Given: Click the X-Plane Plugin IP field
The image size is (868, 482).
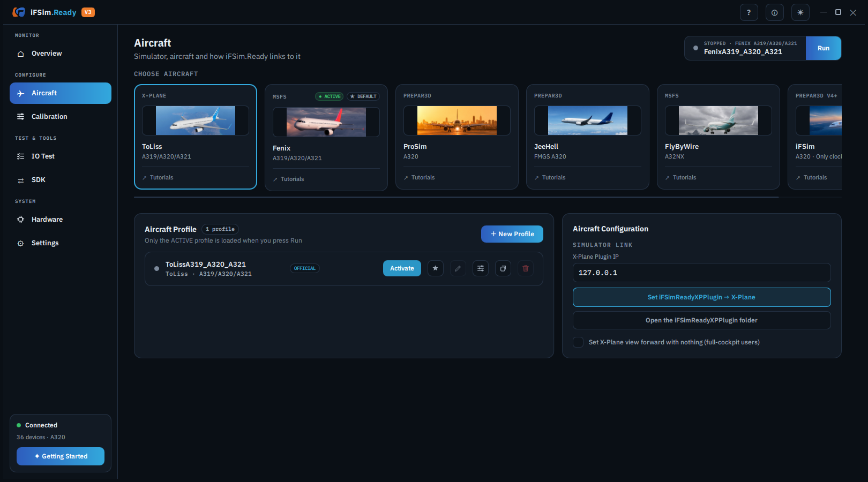Looking at the screenshot, I should pos(702,273).
